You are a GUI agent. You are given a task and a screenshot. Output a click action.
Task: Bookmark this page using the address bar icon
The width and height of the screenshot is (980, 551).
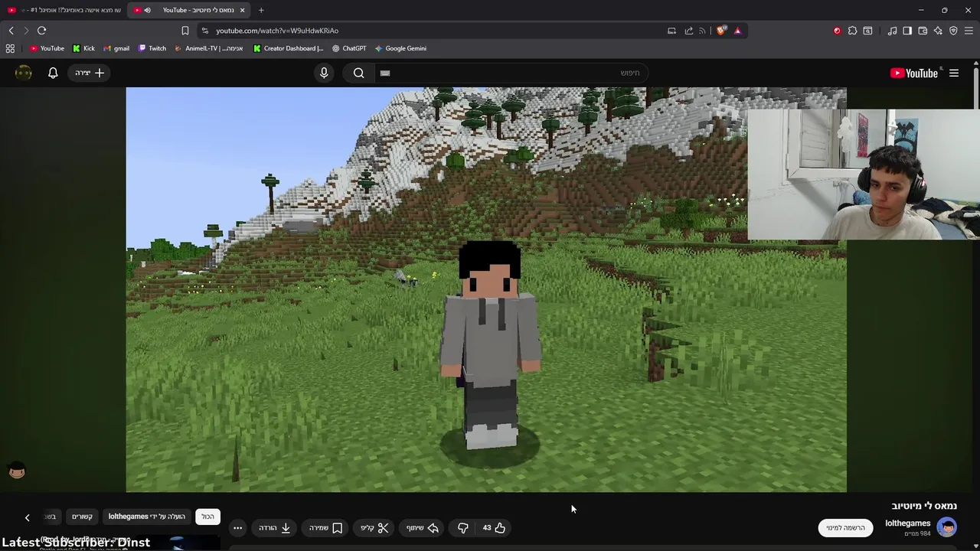[x=185, y=31]
